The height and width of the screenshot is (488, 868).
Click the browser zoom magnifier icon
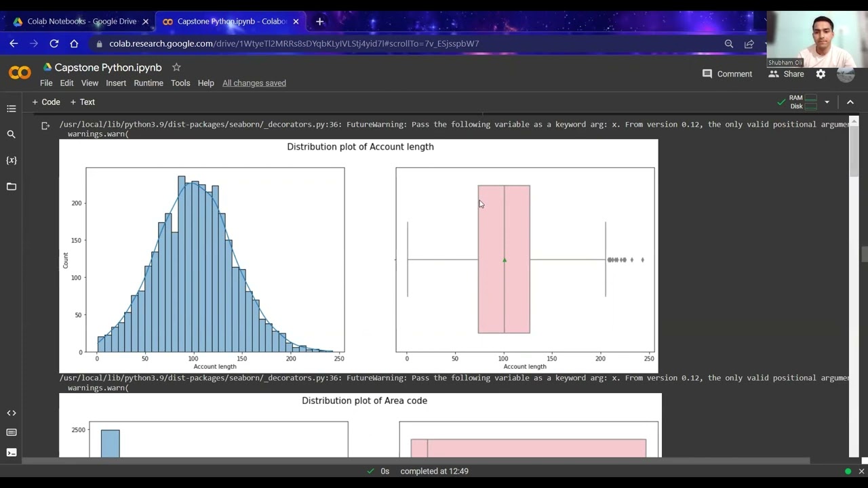729,43
